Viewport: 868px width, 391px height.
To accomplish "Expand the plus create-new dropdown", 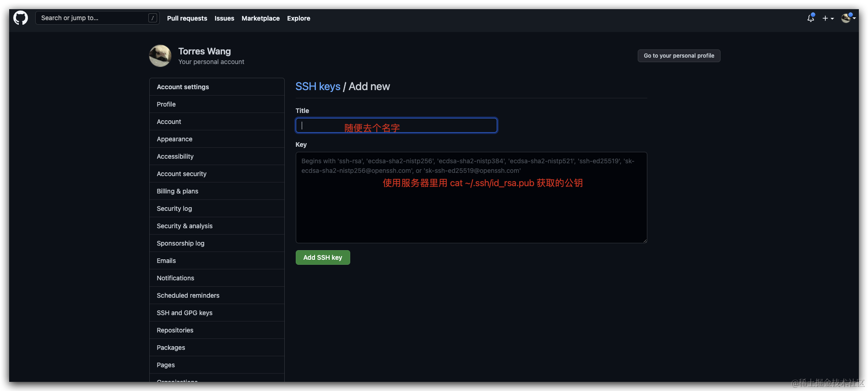I will pos(828,18).
